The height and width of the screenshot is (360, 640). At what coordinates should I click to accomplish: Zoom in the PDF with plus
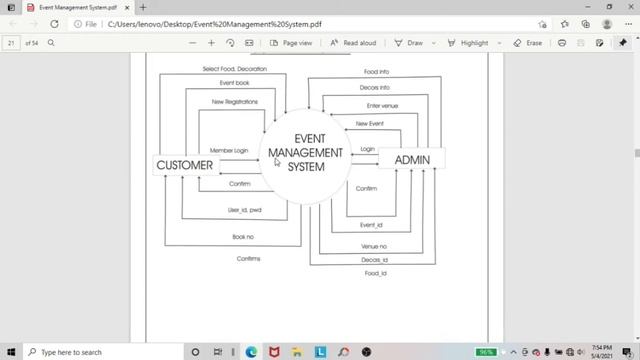click(211, 43)
